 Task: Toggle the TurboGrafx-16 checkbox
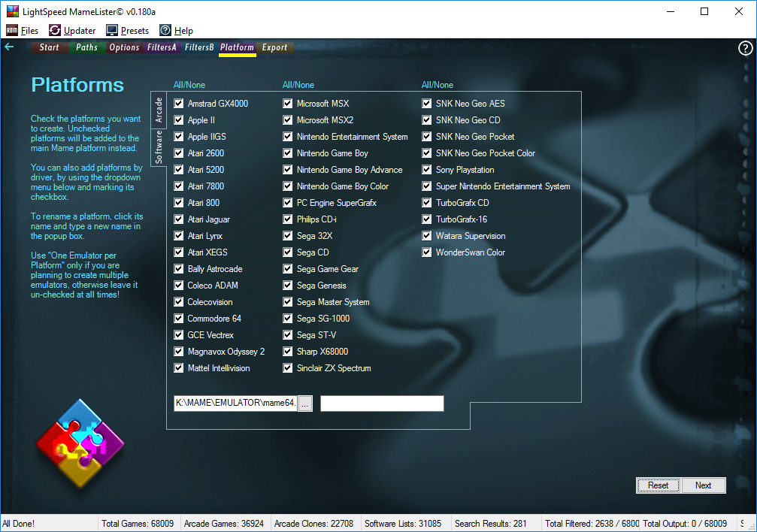point(427,219)
